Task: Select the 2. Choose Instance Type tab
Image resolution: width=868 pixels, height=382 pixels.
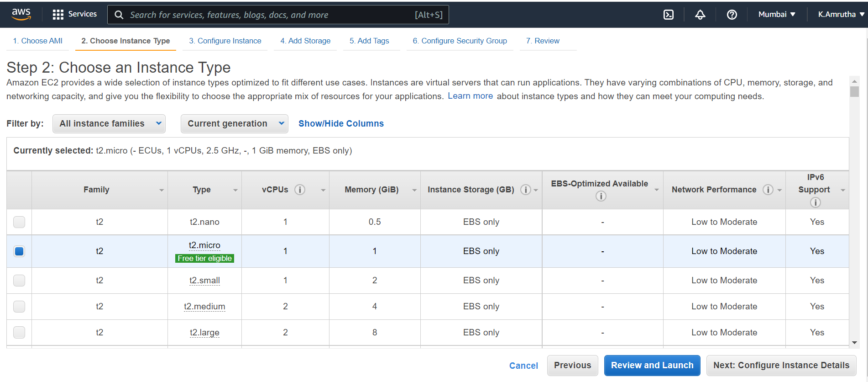Action: pyautogui.click(x=125, y=41)
